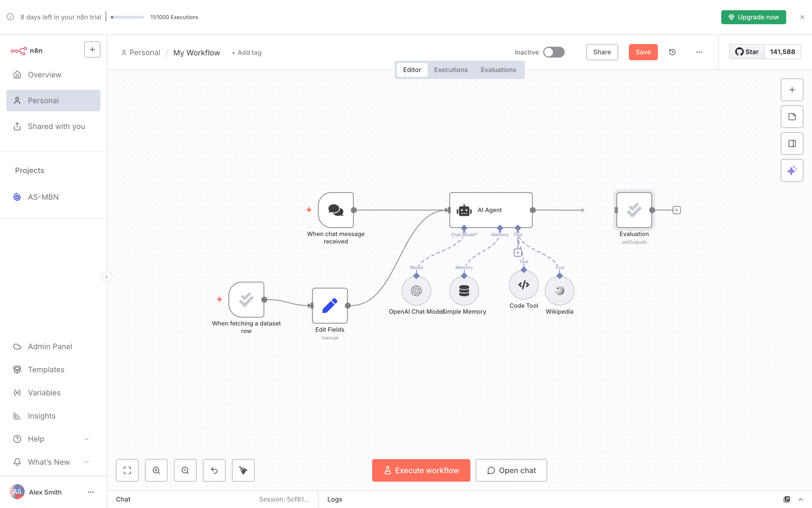Expand the bottom chat logs panel
812x508 pixels.
[801, 500]
